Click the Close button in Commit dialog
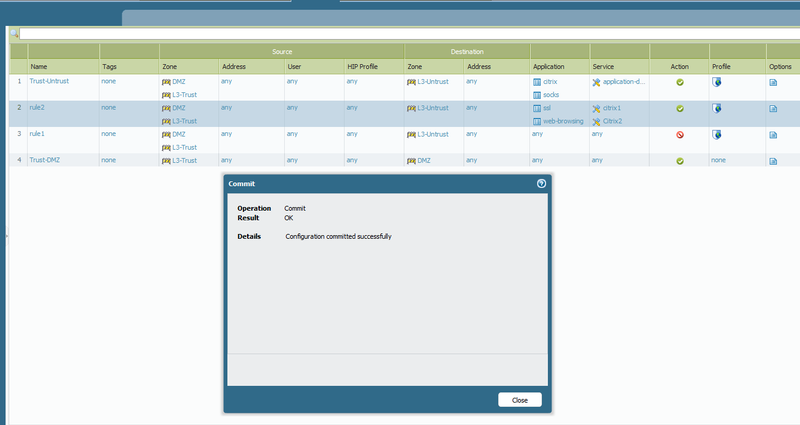 pyautogui.click(x=519, y=400)
